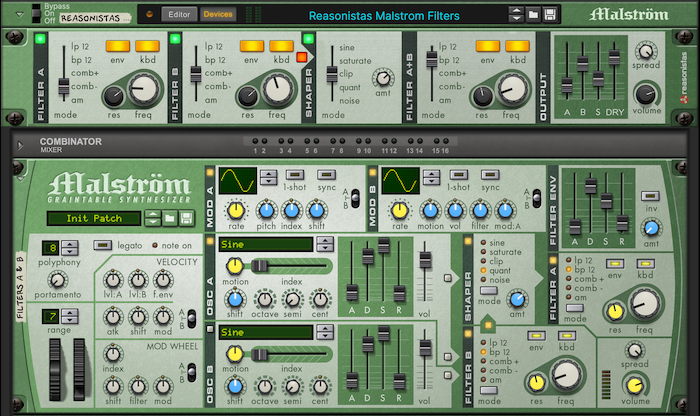Toggle Mod A 1-shot button
This screenshot has height=416, width=700.
point(295,175)
